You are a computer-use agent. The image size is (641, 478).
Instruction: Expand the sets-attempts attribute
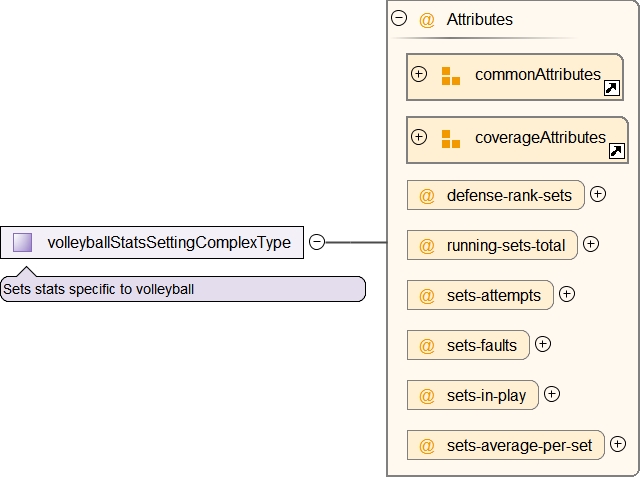(566, 293)
